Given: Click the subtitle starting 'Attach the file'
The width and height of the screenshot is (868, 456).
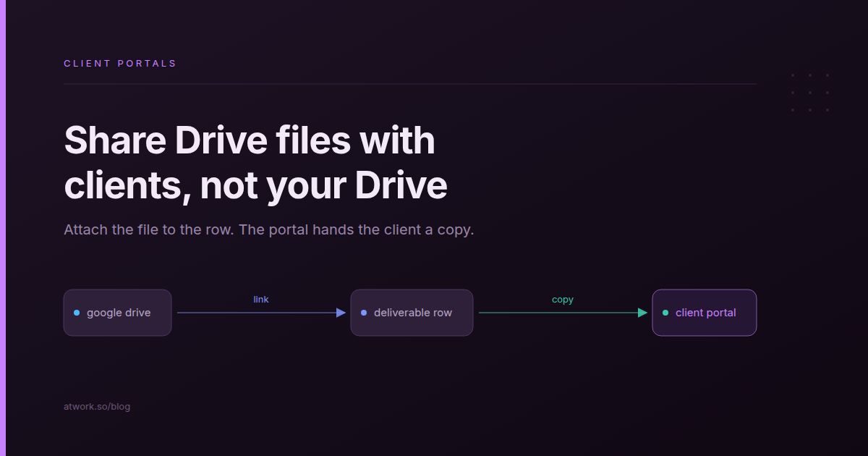Looking at the screenshot, I should coord(268,230).
